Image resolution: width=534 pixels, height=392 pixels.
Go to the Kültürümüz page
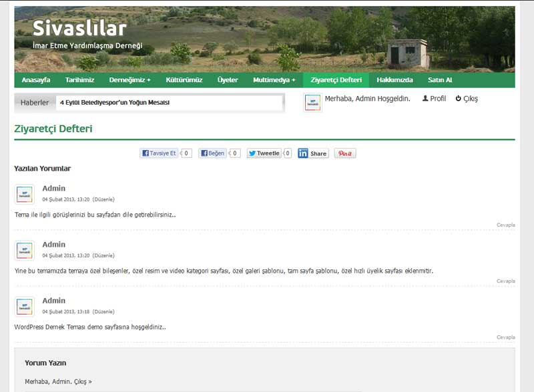184,80
